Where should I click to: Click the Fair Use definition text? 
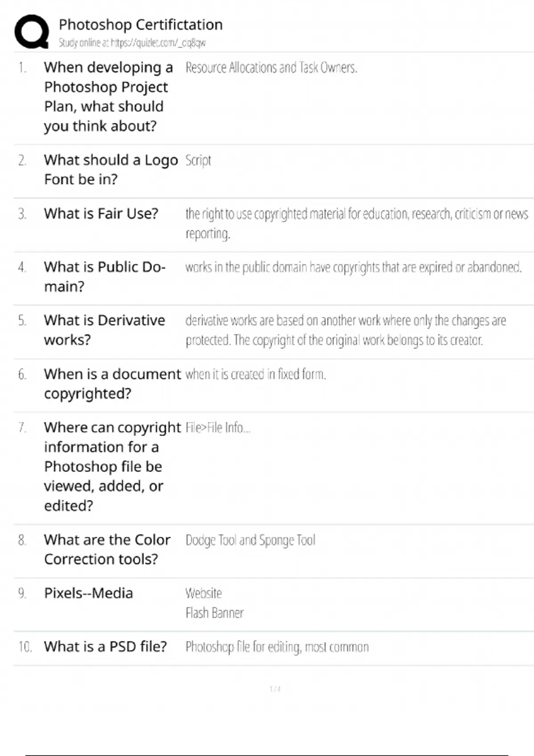tap(356, 214)
